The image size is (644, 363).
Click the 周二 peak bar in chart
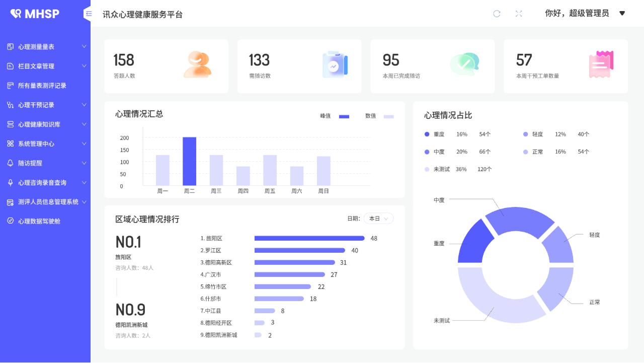point(189,161)
